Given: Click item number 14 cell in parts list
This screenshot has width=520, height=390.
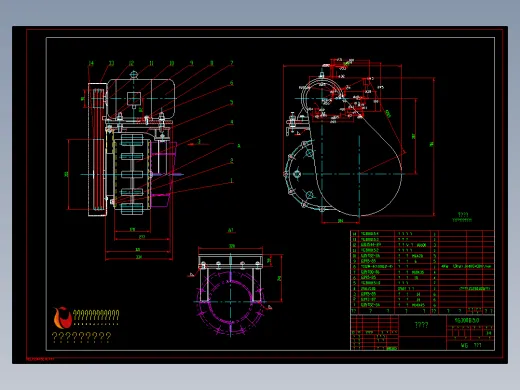Looking at the screenshot, I should point(354,234).
